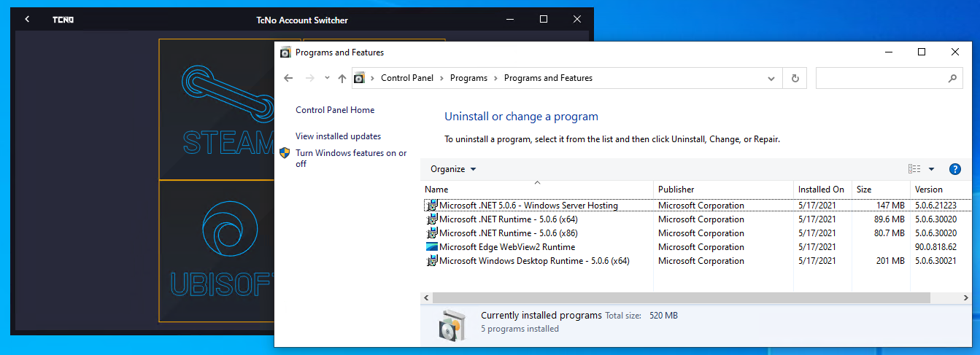Expand chevron after Programs breadcrumb
The image size is (980, 355).
click(496, 78)
